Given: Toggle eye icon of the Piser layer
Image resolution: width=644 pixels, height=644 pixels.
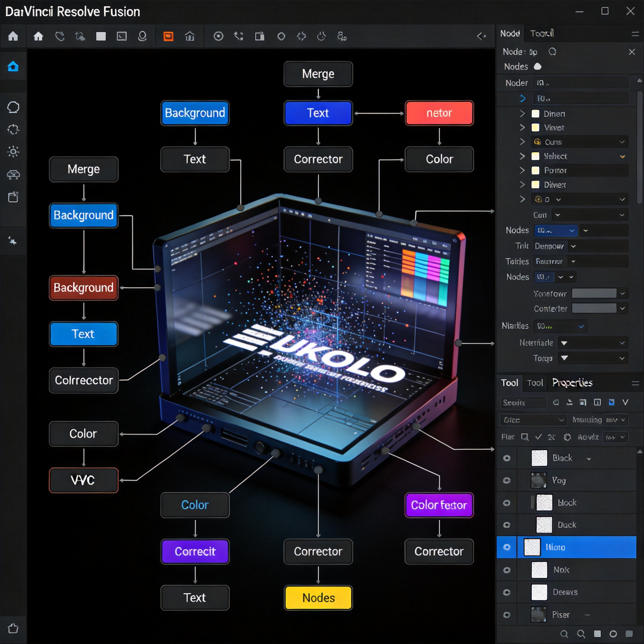Looking at the screenshot, I should pyautogui.click(x=507, y=615).
